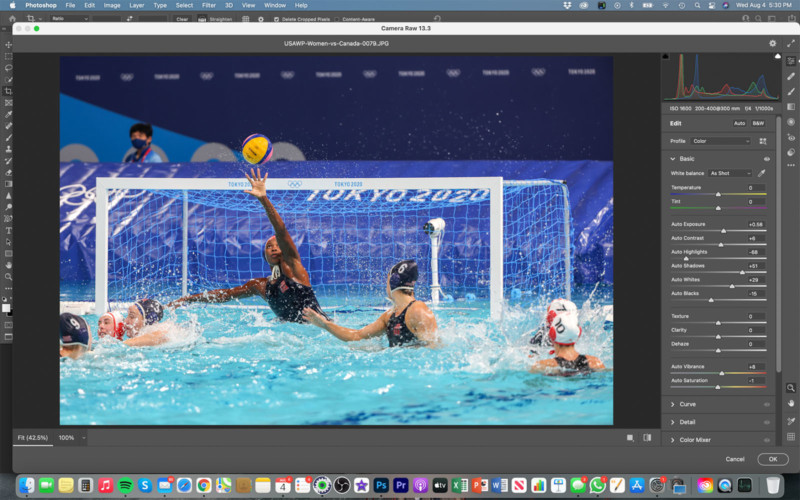
Task: Switch to B&W treatment
Action: [758, 123]
